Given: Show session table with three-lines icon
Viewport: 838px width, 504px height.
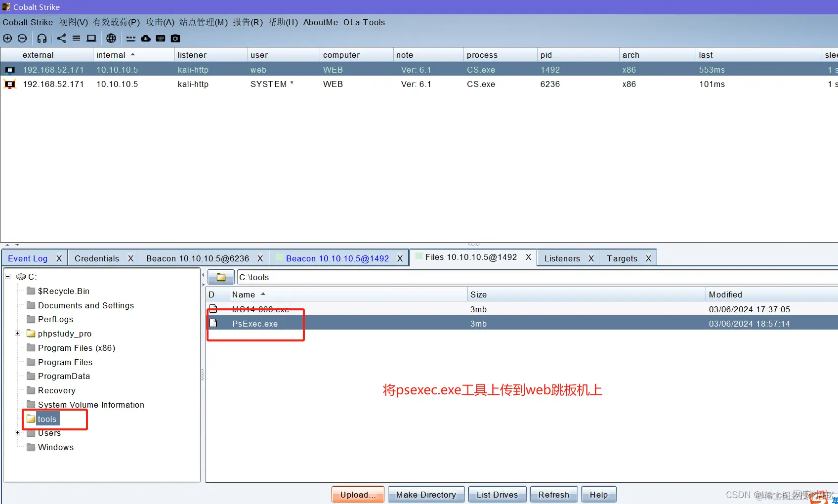Looking at the screenshot, I should (x=76, y=39).
